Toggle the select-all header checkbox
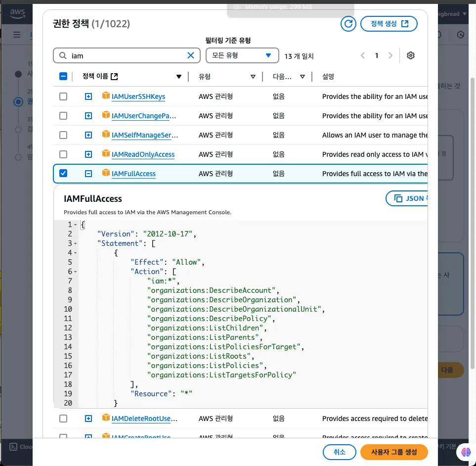This screenshot has height=466, width=476. click(63, 76)
